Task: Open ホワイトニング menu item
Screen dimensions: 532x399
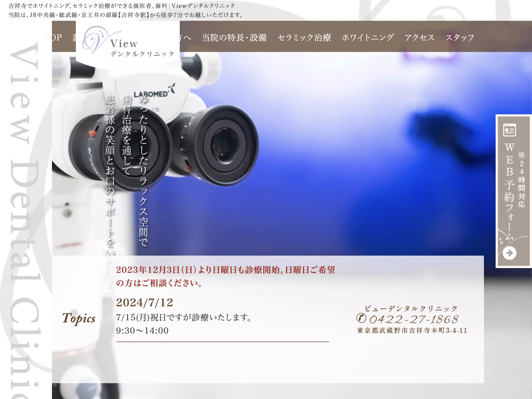Action: point(368,37)
